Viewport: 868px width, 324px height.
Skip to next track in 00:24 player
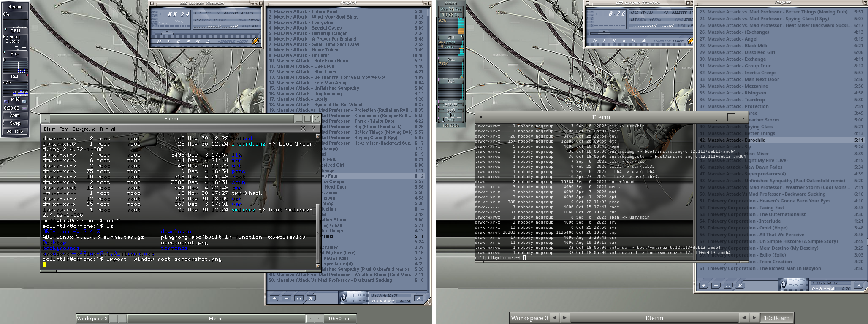pos(198,41)
